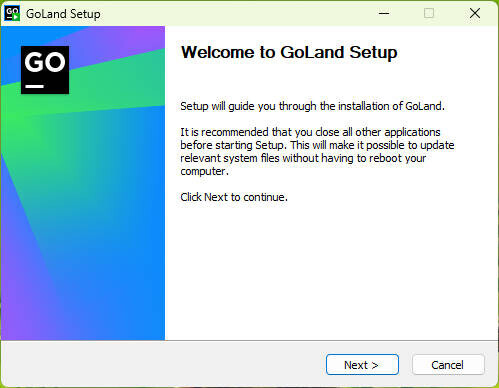Click the green stripe on the banner image
Viewport: 499px width, 388px height.
tap(100, 88)
